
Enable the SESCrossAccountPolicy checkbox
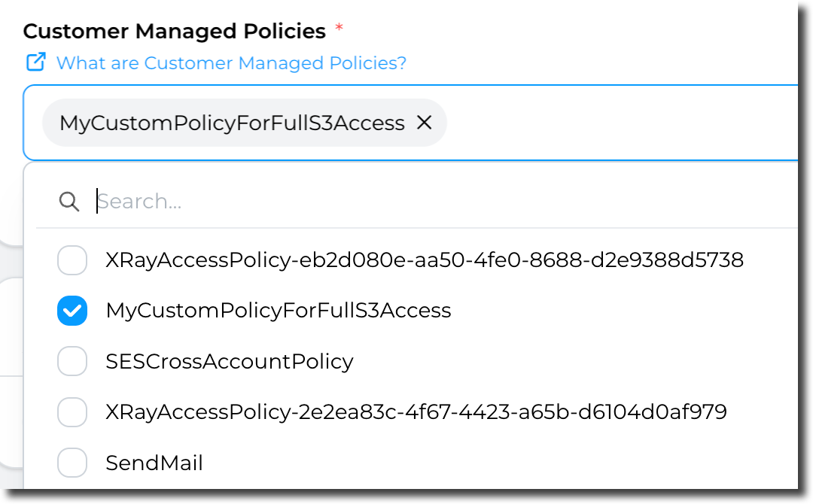point(72,361)
